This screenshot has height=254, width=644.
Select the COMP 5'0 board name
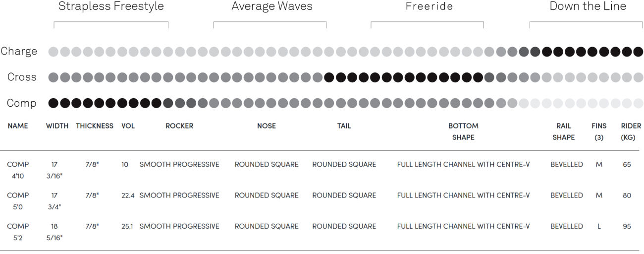pyautogui.click(x=18, y=201)
